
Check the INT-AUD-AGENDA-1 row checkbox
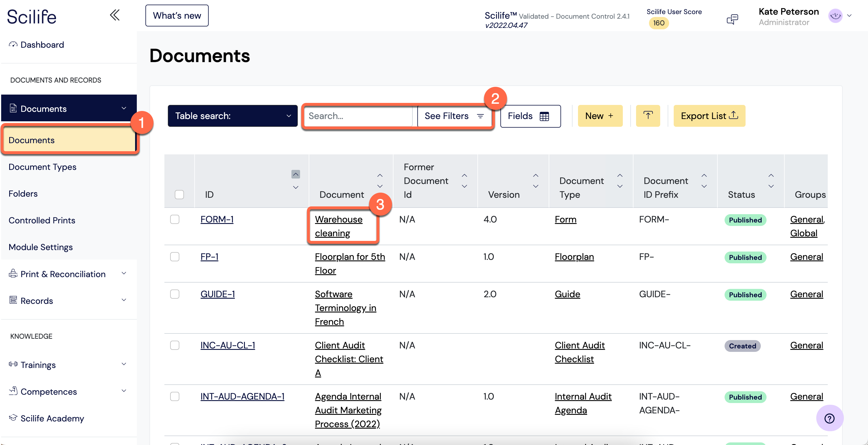174,396
